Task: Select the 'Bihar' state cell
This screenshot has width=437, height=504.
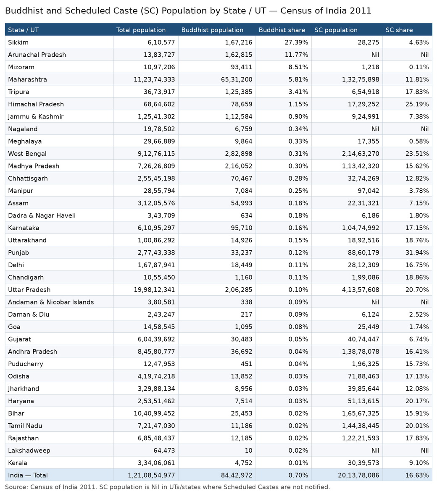Action: pyautogui.click(x=59, y=413)
